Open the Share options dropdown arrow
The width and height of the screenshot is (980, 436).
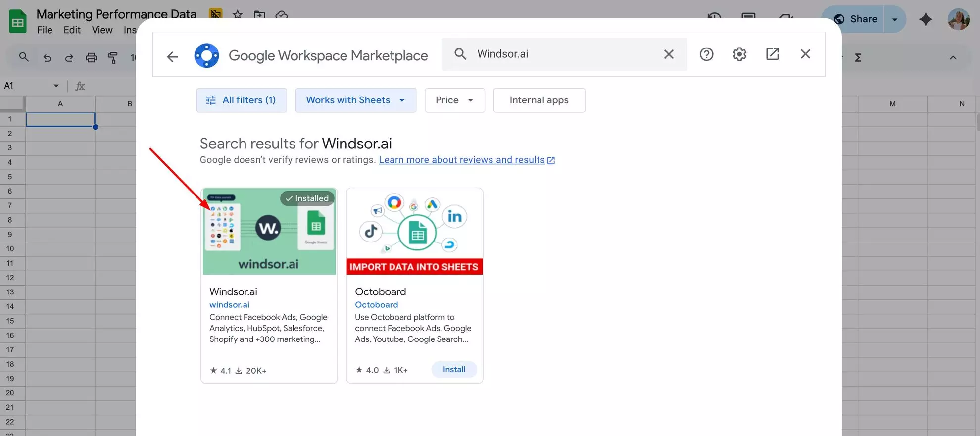pyautogui.click(x=895, y=19)
